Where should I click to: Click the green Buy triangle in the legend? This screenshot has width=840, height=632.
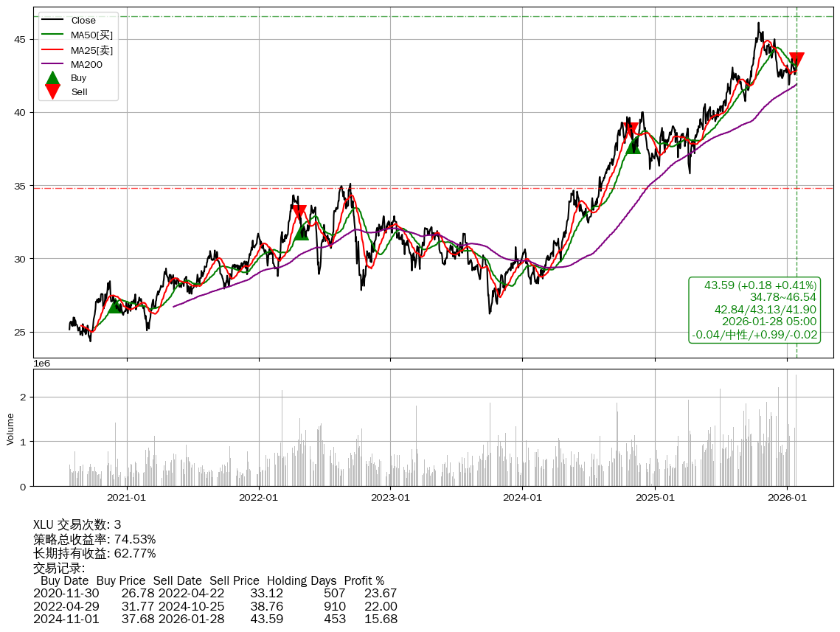[52, 78]
